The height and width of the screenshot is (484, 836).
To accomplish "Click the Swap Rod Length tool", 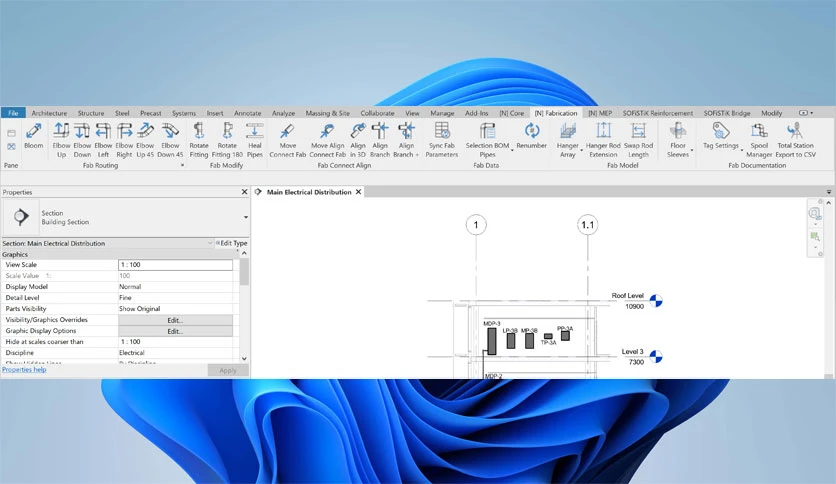I will click(638, 140).
